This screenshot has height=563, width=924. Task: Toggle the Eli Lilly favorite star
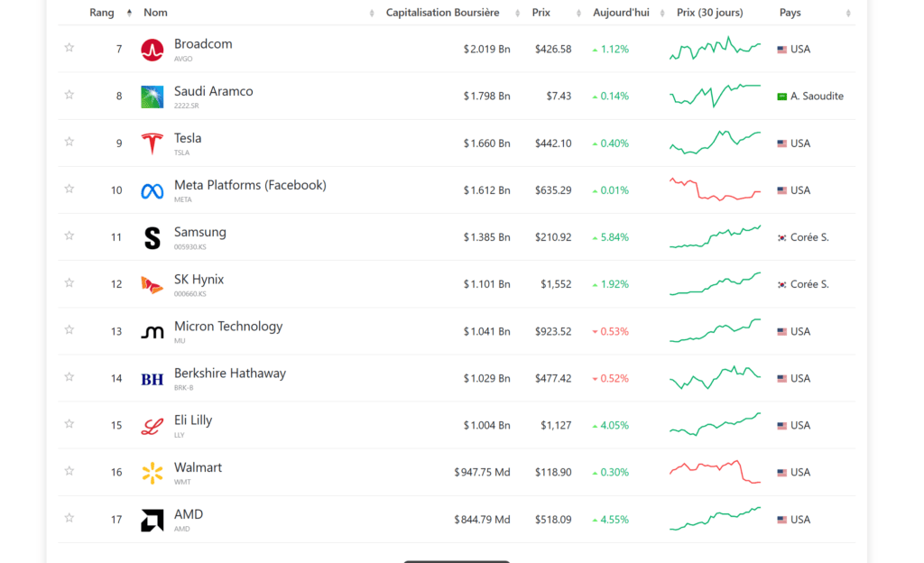[x=69, y=423]
